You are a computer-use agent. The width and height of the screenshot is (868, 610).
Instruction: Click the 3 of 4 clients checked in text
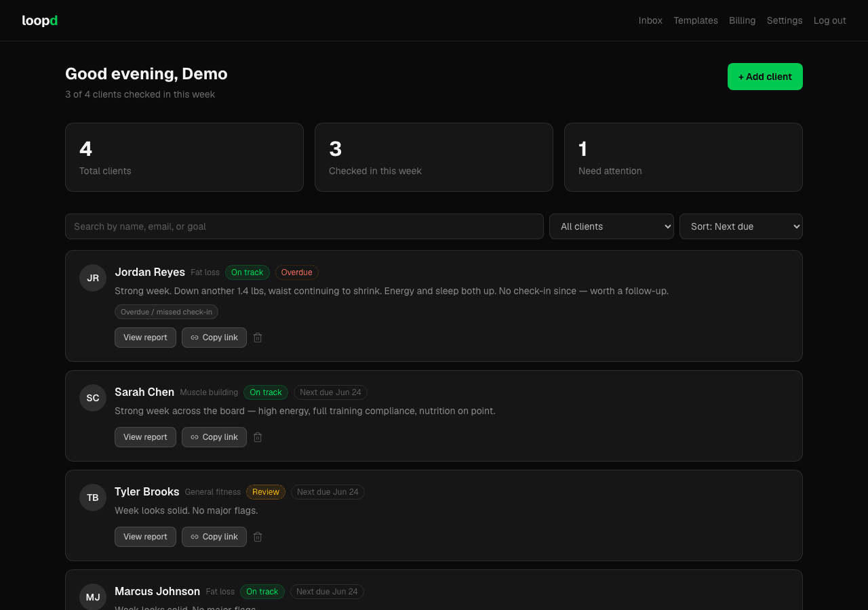[x=140, y=94]
